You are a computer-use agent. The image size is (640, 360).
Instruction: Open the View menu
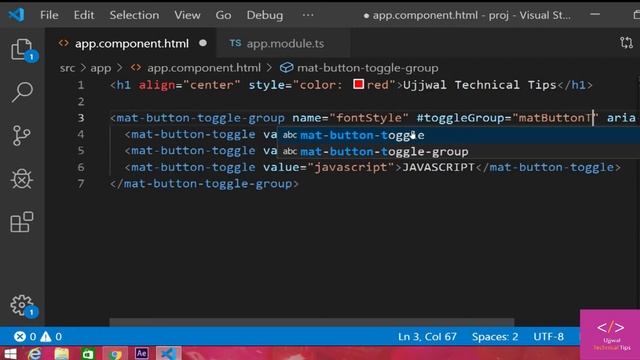tap(187, 15)
